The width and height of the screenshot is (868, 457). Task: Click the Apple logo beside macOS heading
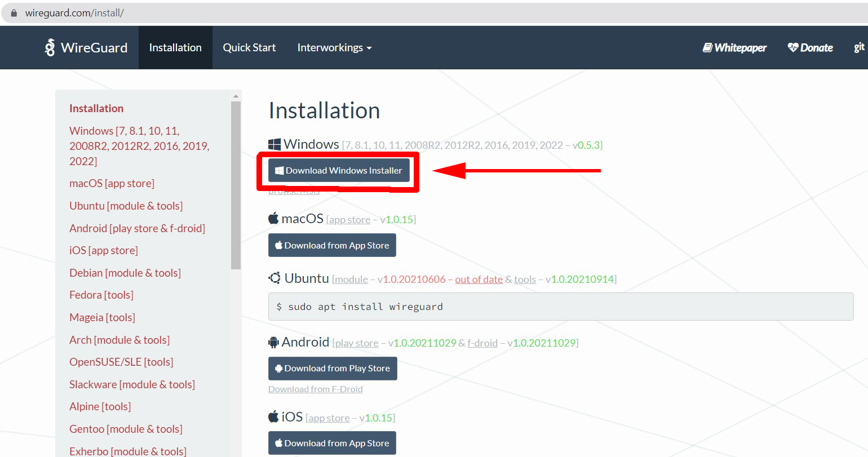273,219
